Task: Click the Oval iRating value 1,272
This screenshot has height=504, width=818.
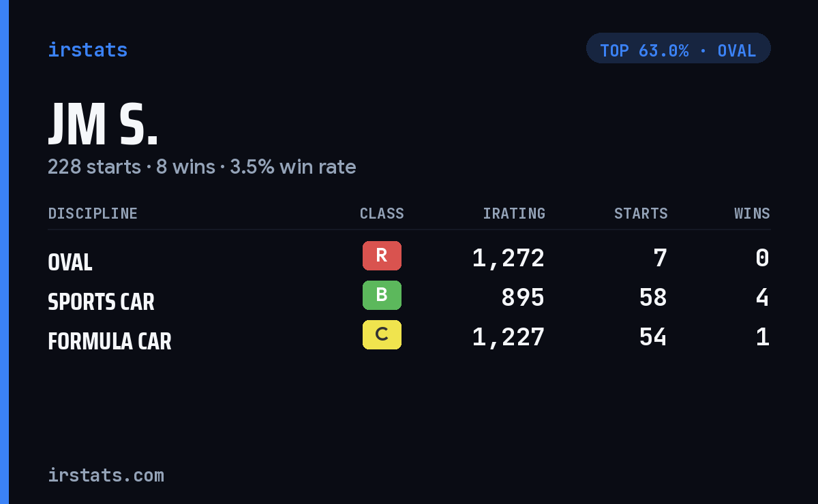Action: click(509, 258)
